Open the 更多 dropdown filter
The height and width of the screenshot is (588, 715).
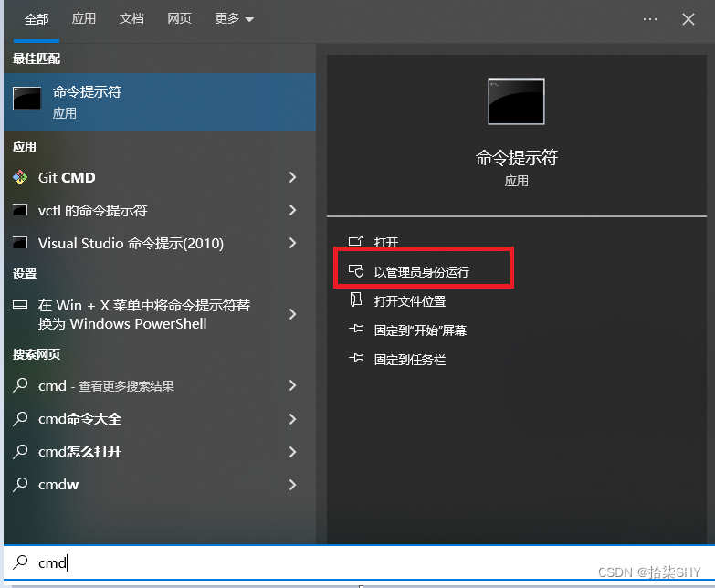pos(235,19)
